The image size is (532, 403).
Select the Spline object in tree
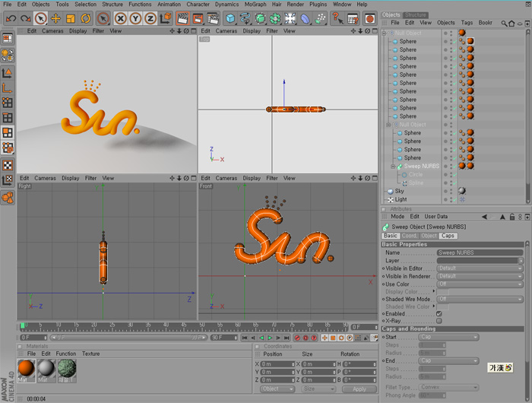pyautogui.click(x=416, y=183)
